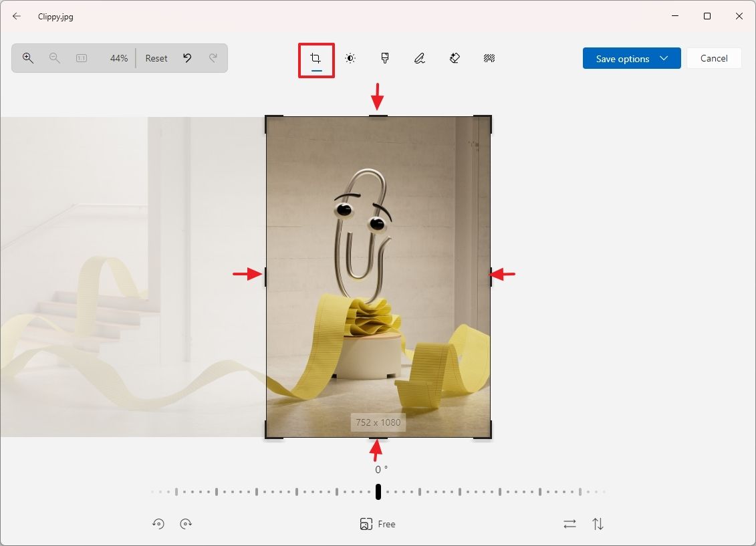Expand the zoom percentage control
This screenshot has height=546, width=756.
click(118, 58)
